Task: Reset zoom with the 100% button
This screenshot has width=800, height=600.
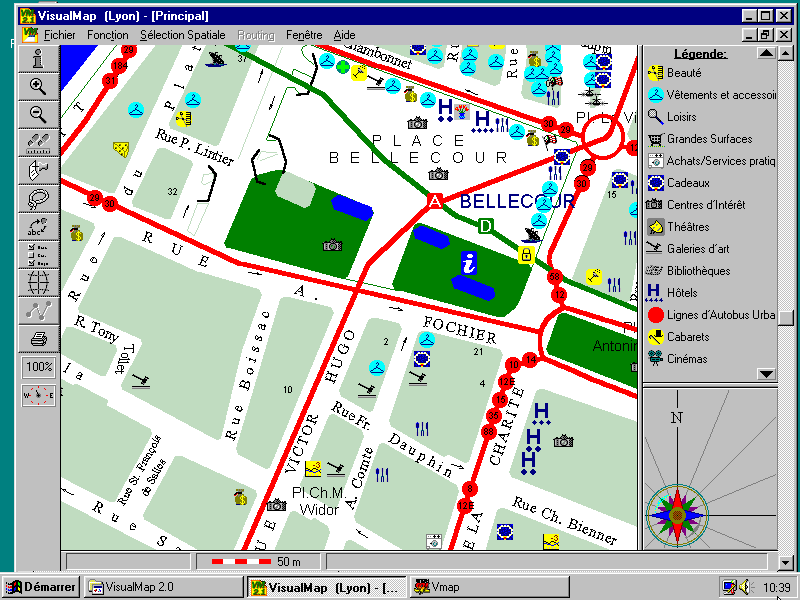Action: tap(39, 367)
